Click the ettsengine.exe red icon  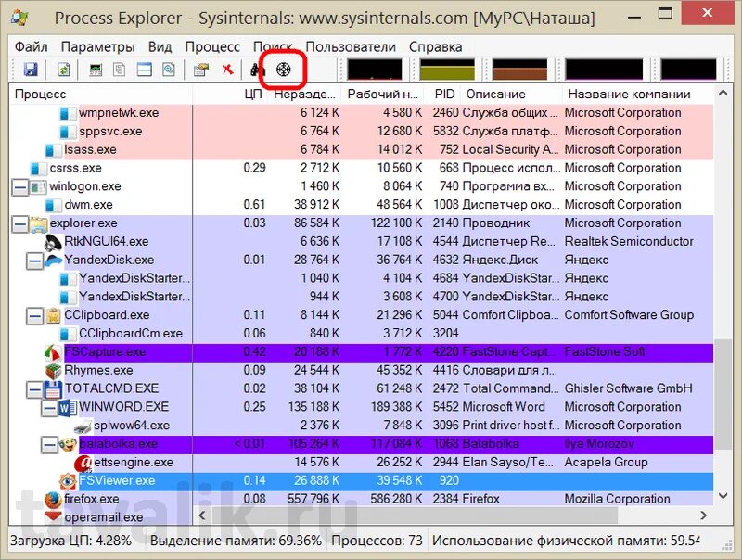point(83,463)
